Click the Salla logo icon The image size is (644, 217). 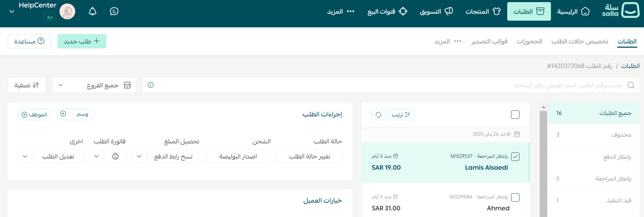click(630, 11)
